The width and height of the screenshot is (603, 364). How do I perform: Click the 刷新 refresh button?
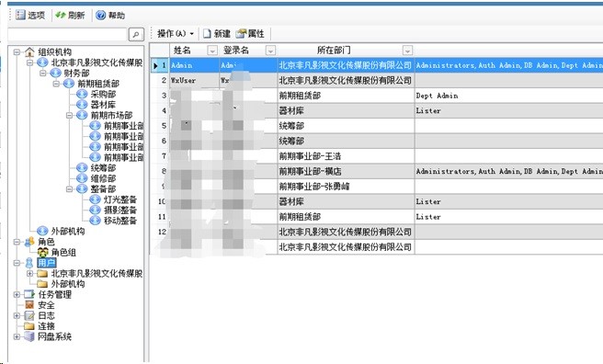[70, 16]
